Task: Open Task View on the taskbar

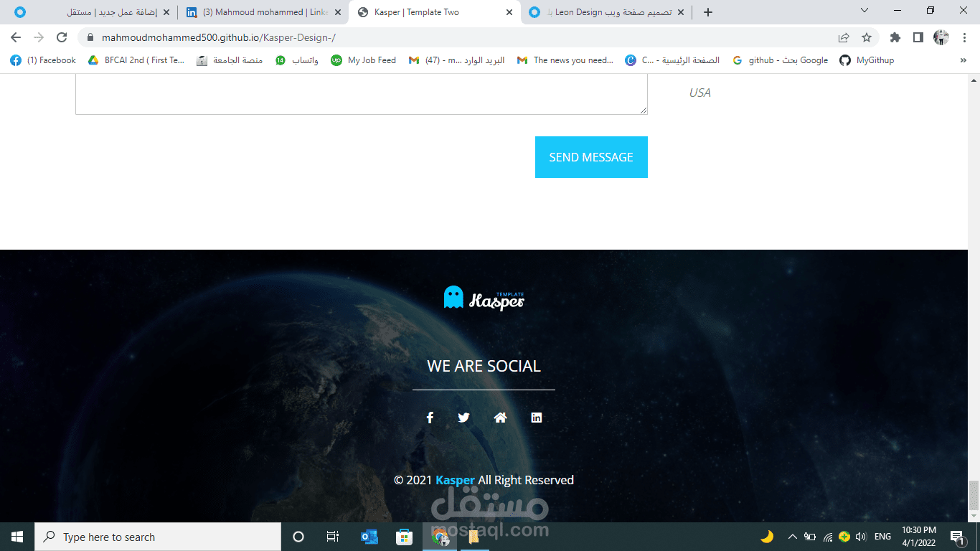Action: click(333, 537)
